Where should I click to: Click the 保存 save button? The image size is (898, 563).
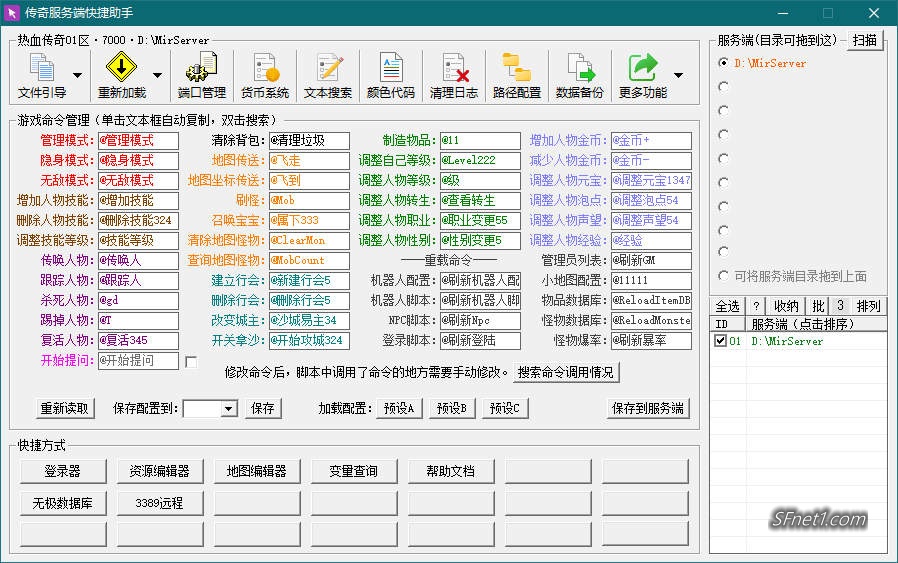click(x=263, y=408)
